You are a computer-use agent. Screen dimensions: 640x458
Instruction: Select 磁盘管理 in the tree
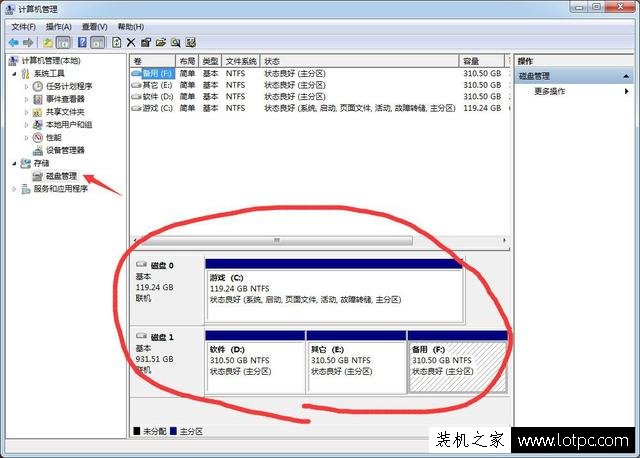coord(61,176)
